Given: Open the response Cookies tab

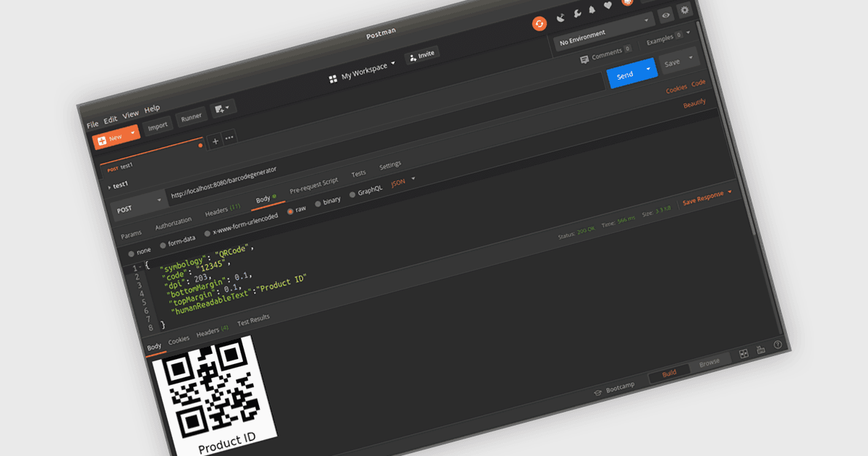Looking at the screenshot, I should pos(179,339).
